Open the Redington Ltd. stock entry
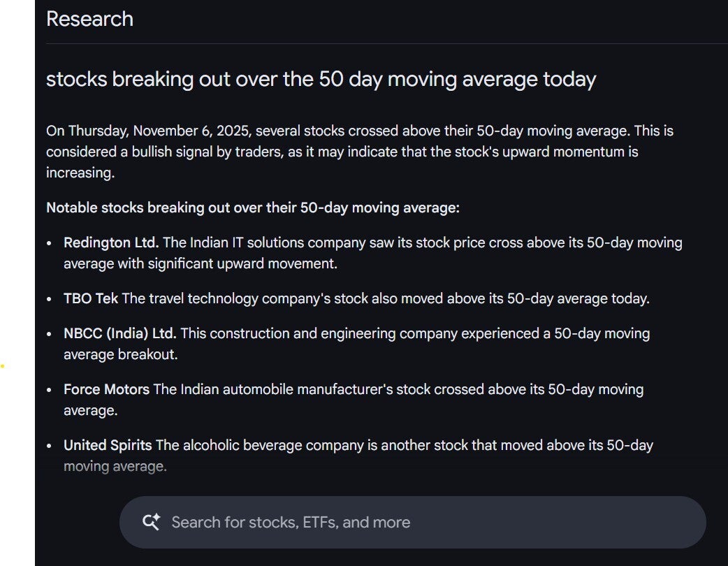728x566 pixels. click(x=110, y=242)
